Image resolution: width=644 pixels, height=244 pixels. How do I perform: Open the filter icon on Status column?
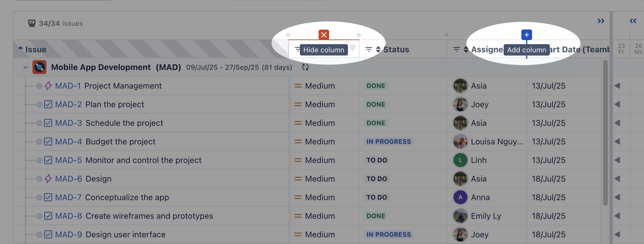[x=369, y=50]
